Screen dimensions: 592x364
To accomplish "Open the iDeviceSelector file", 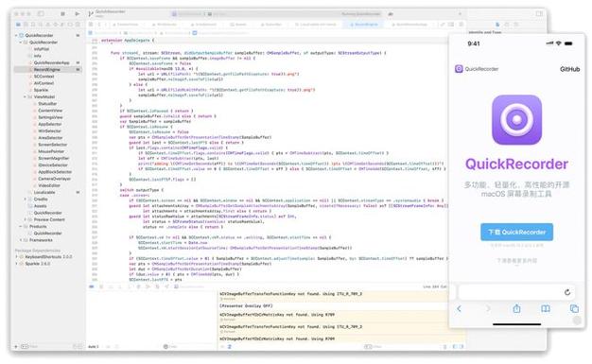I will 53,165.
